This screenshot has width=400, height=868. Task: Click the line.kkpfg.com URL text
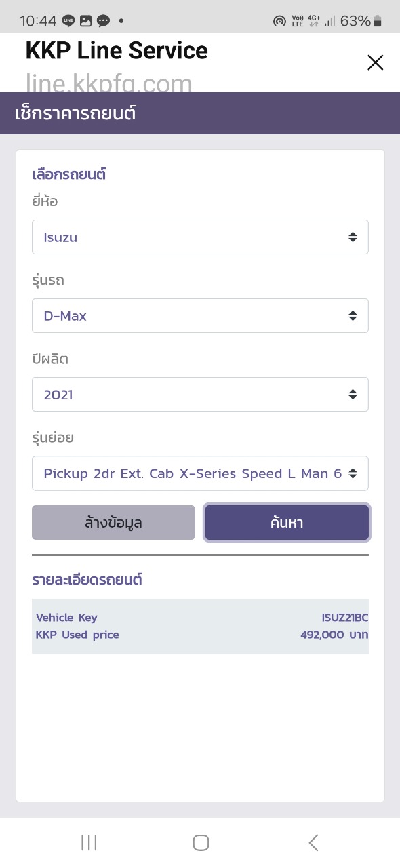(109, 83)
